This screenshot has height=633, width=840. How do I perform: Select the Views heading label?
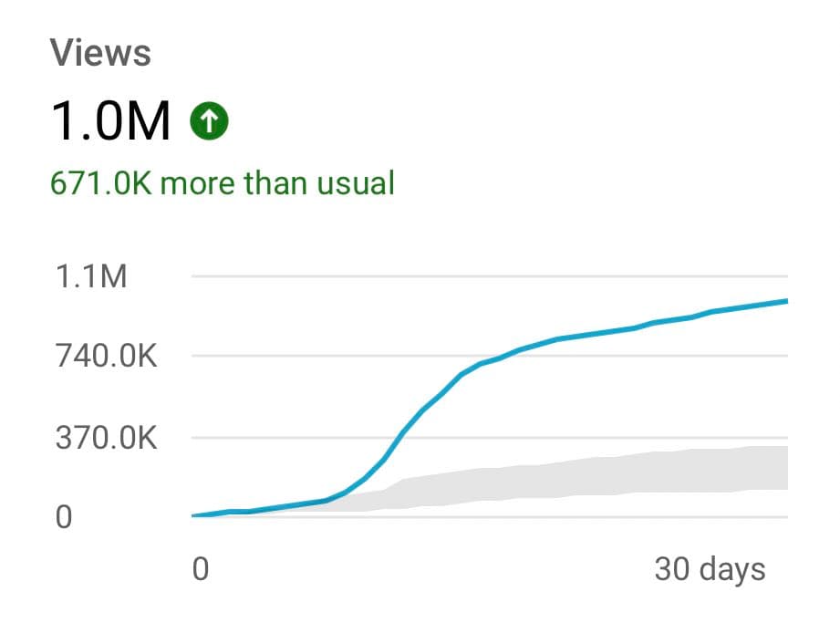100,53
